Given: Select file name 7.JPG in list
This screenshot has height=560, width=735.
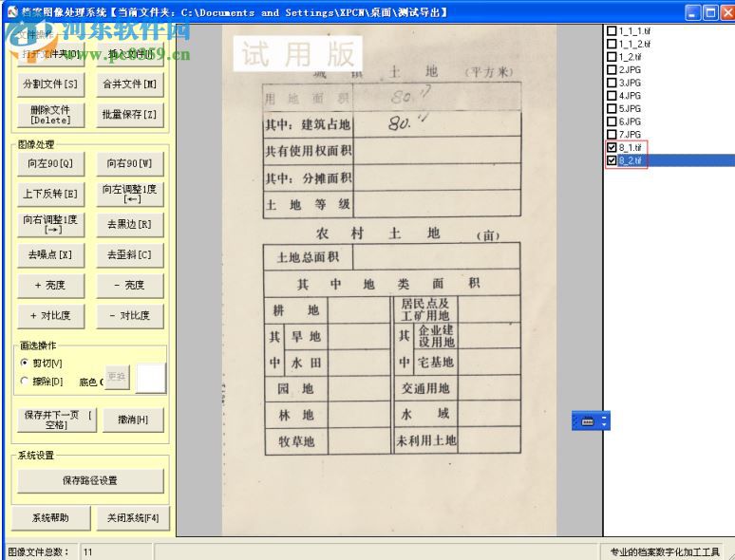Looking at the screenshot, I should point(630,135).
